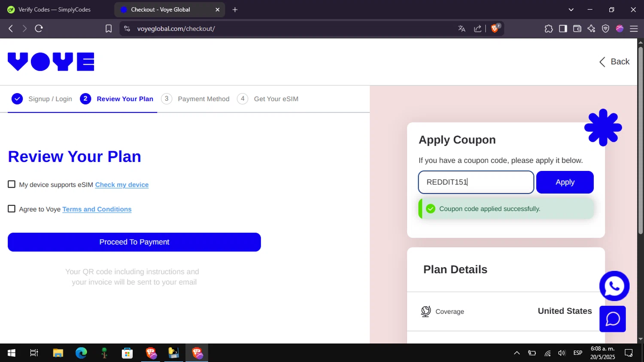Go to the Payment Method step
Viewport: 644px width, 362px height.
[x=195, y=99]
